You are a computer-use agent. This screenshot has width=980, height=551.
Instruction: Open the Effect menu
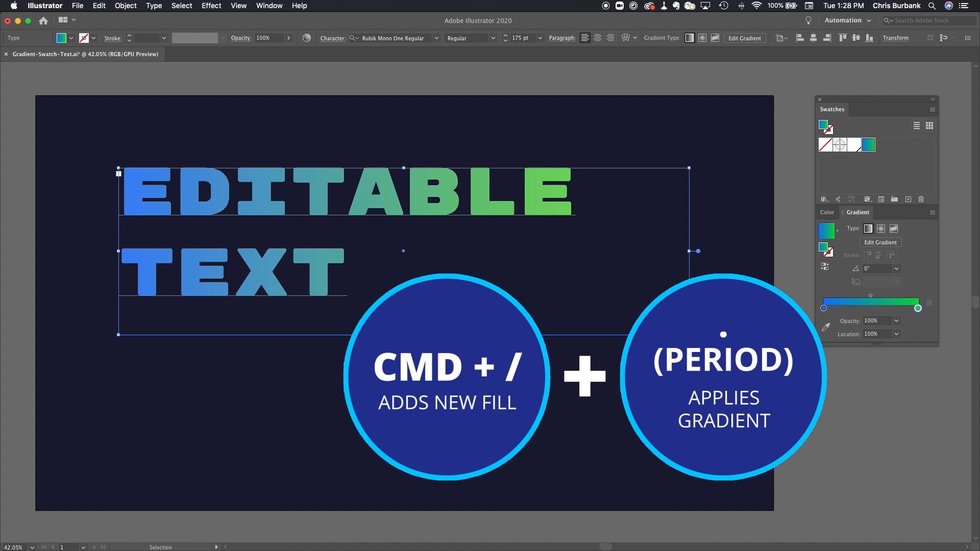click(x=211, y=6)
